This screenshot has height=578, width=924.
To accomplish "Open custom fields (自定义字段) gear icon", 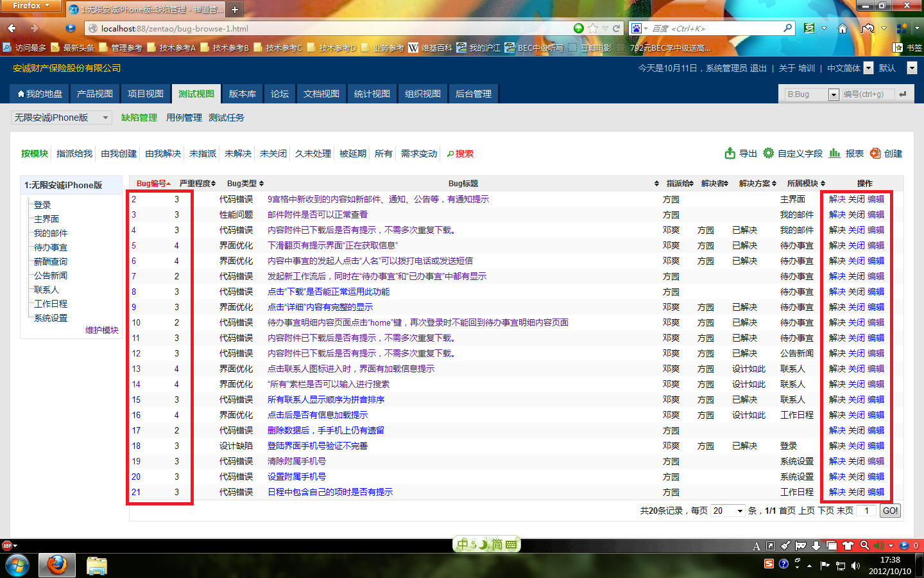I will [x=768, y=153].
